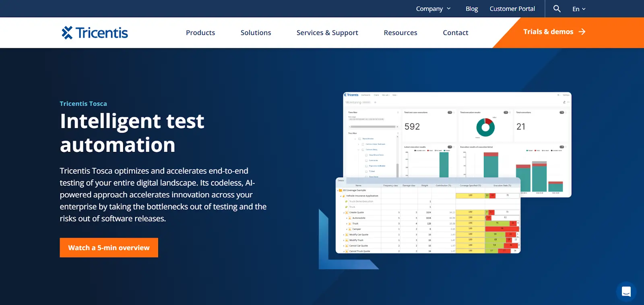
Task: Click the Modify Car Quote row
Action: click(x=428, y=234)
